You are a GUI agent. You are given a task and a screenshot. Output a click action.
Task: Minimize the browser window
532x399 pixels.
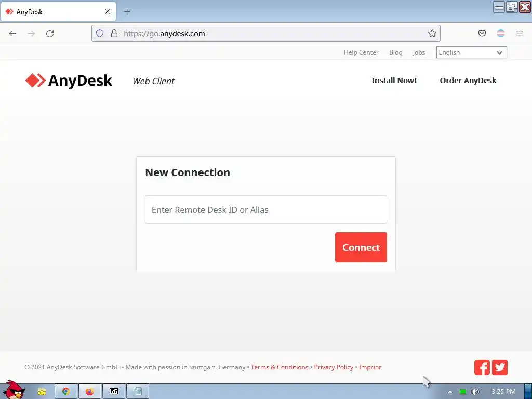499,7
